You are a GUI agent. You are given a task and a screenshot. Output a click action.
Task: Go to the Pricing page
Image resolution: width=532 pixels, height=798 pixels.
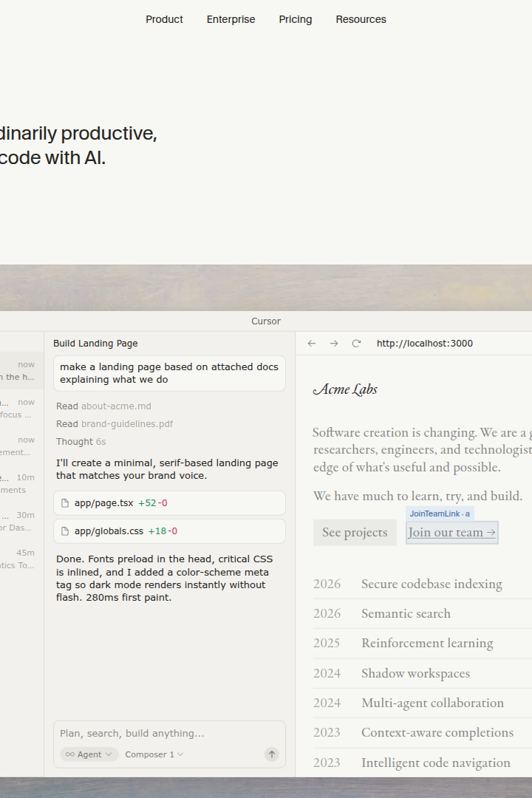click(296, 19)
